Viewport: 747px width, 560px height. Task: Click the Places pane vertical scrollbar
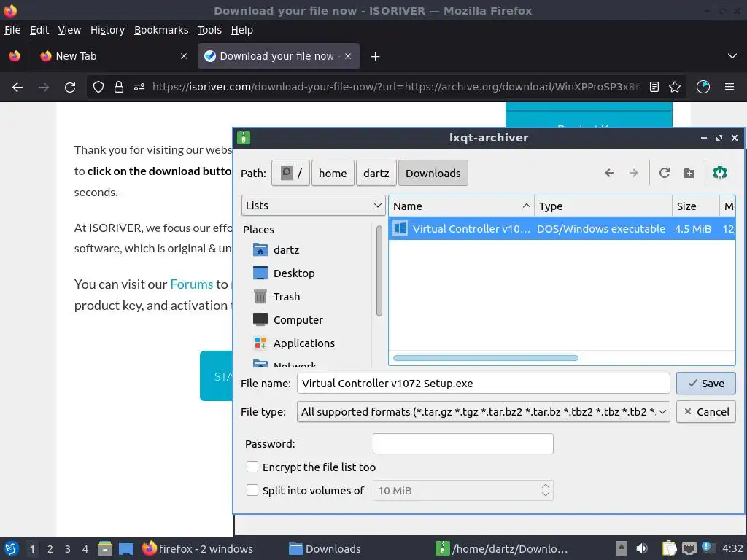(x=379, y=271)
